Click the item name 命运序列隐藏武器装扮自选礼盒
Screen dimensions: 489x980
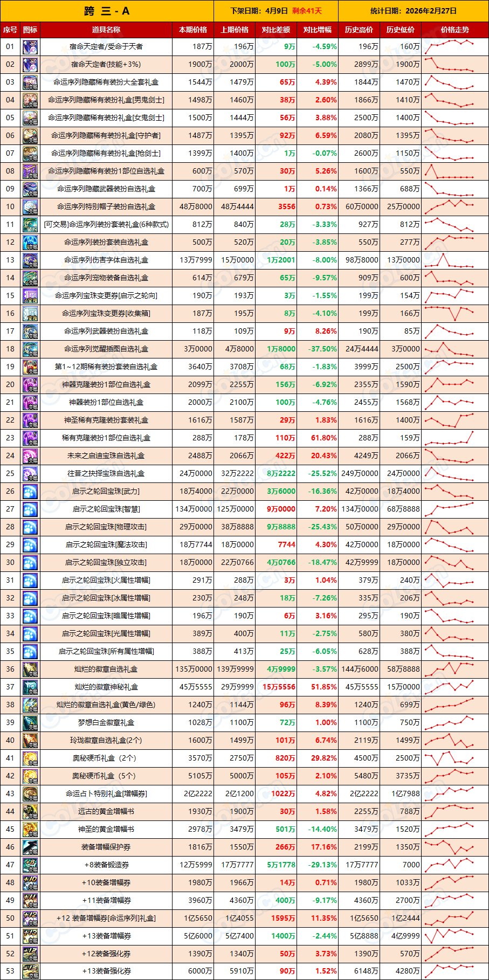(106, 189)
